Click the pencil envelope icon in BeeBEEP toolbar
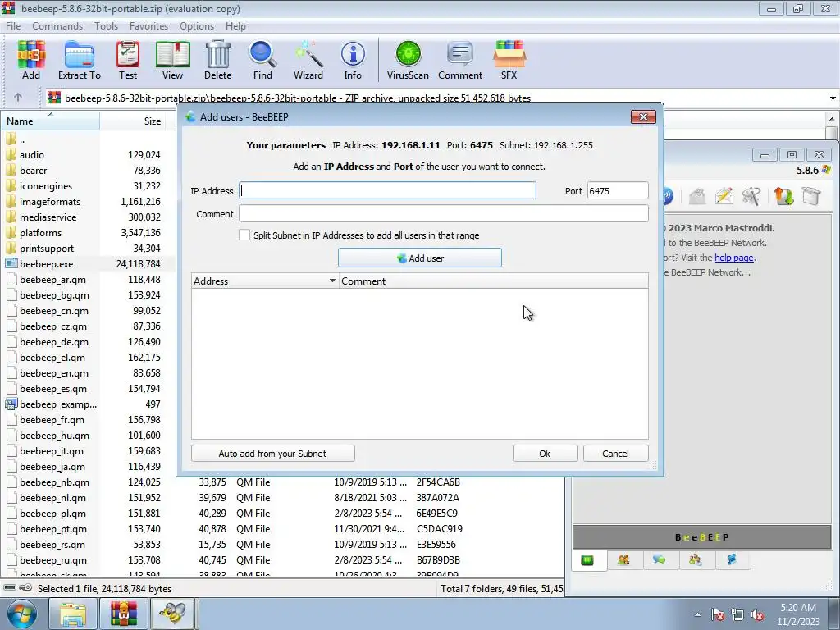 724,196
